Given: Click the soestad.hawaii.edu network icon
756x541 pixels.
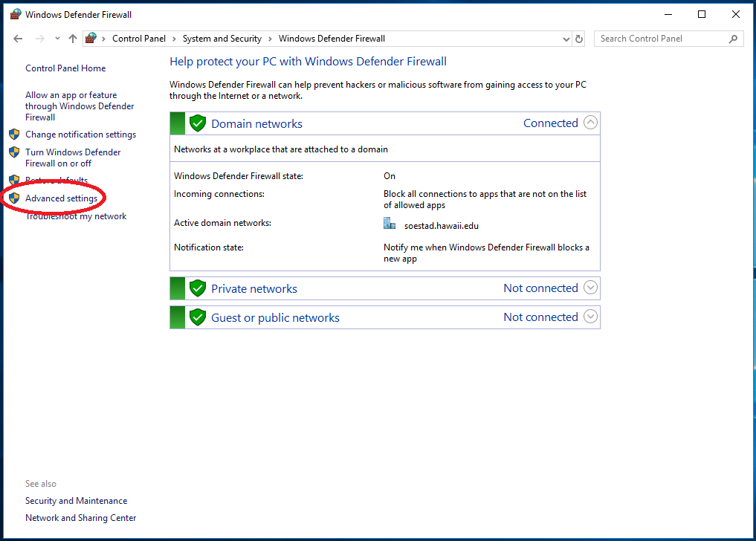Looking at the screenshot, I should click(390, 223).
